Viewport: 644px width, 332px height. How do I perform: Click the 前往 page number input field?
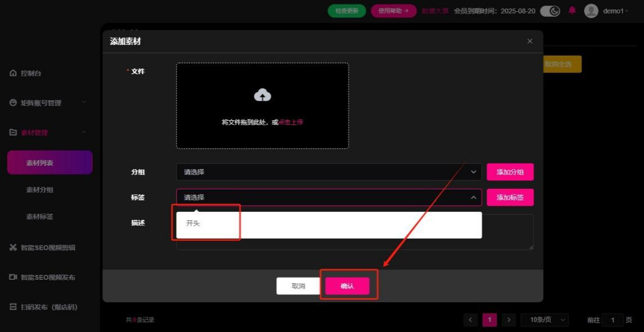pyautogui.click(x=613, y=320)
